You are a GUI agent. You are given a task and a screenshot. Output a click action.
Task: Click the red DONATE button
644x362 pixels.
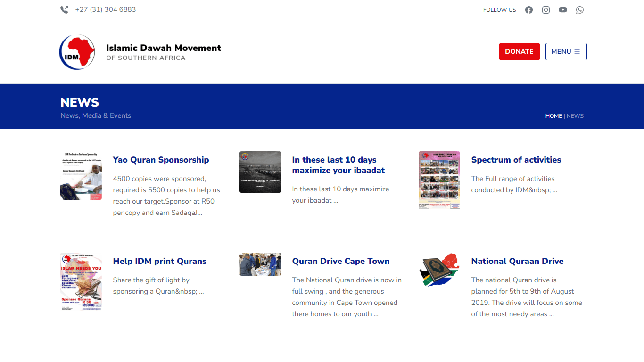(520, 52)
